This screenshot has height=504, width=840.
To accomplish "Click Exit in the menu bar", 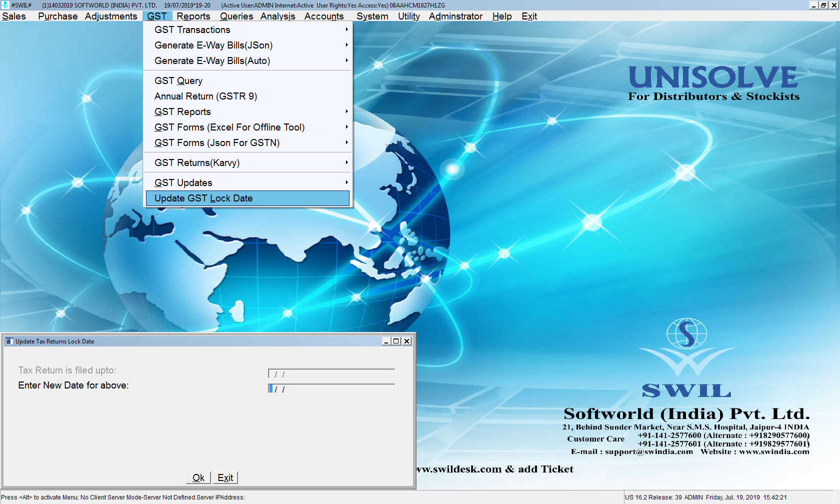I will [x=529, y=16].
